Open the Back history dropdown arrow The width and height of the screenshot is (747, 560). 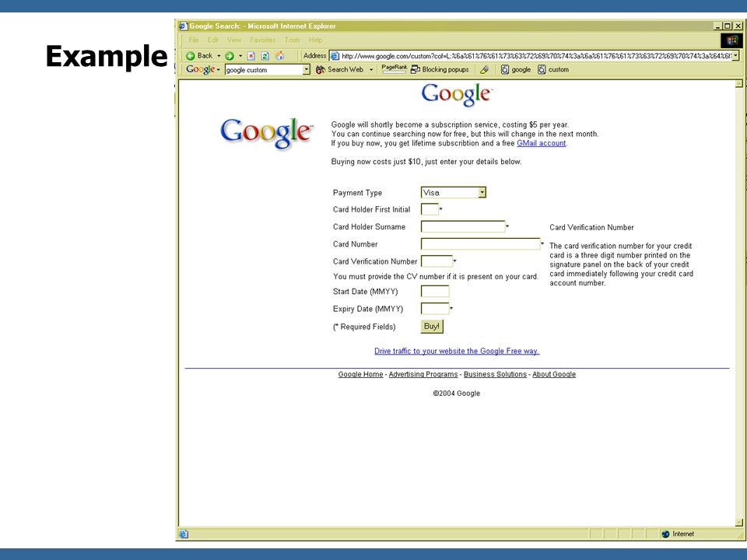(x=219, y=56)
